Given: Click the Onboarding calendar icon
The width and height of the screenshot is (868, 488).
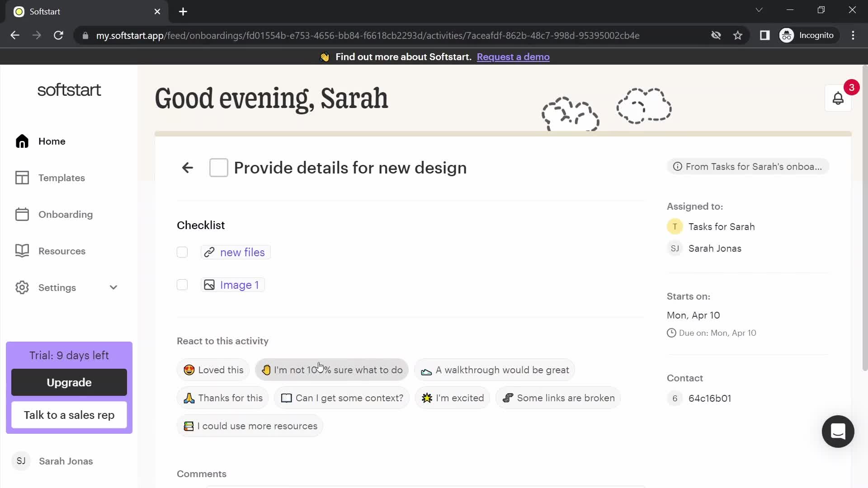Looking at the screenshot, I should [x=22, y=215].
